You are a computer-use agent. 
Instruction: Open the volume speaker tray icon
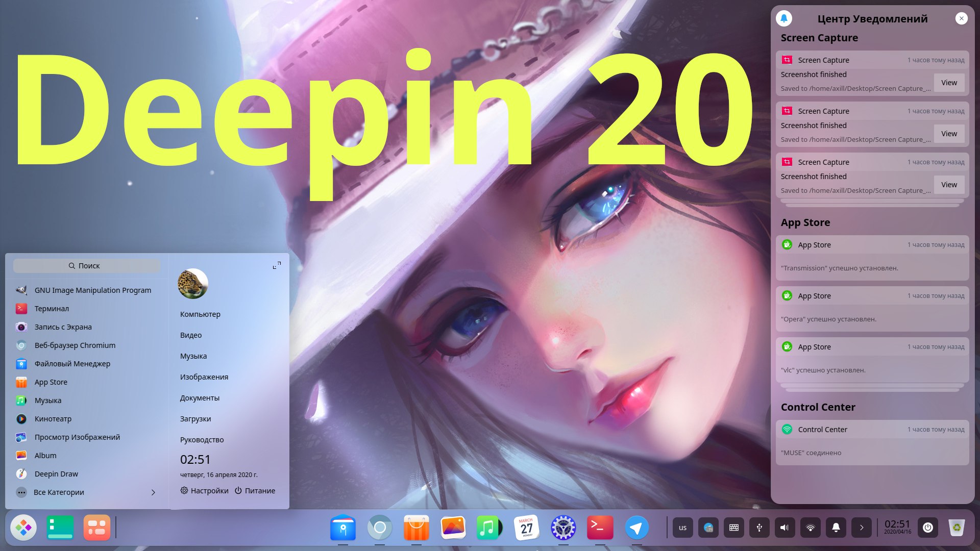click(785, 528)
